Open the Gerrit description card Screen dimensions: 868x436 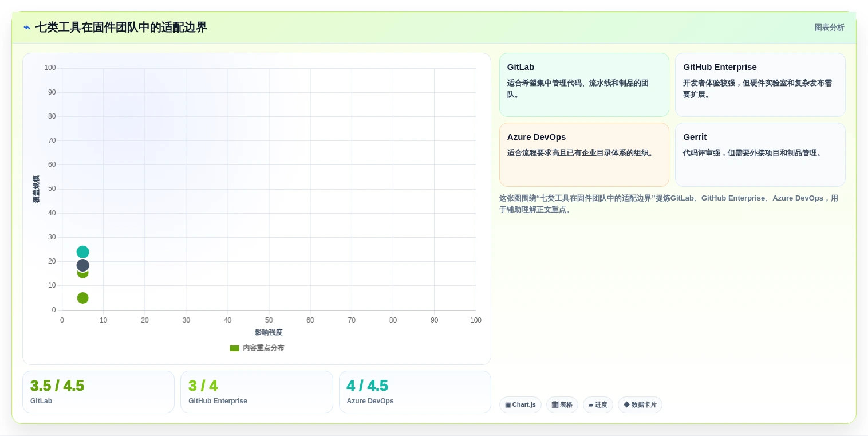(x=760, y=155)
